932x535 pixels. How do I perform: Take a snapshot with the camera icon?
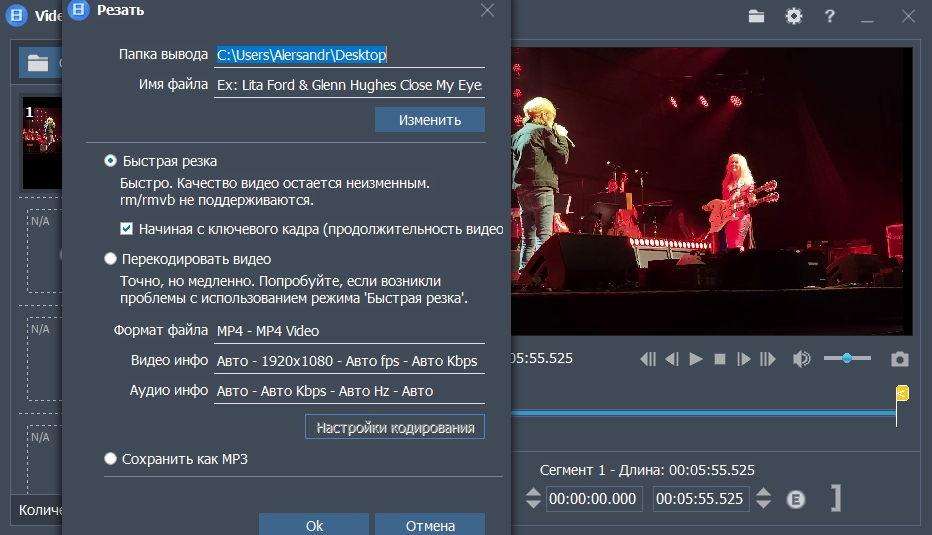pos(900,359)
